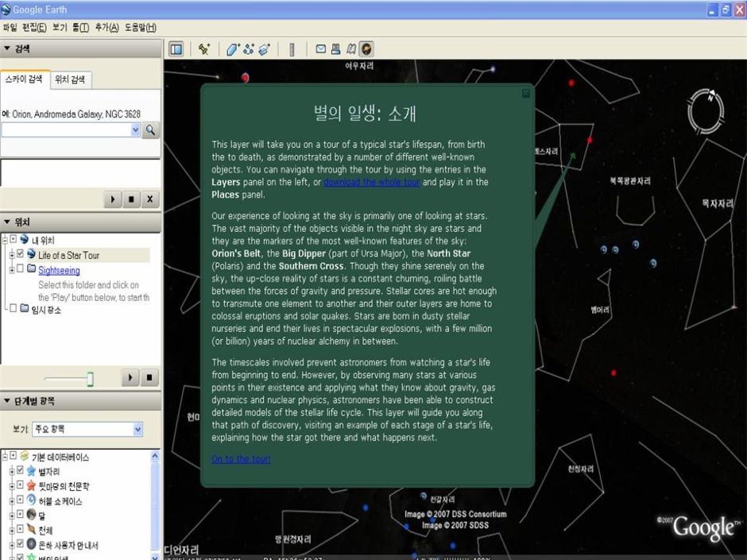This screenshot has height=560, width=747.
Task: Select the Add Placemark pushpin tool
Action: pos(204,49)
